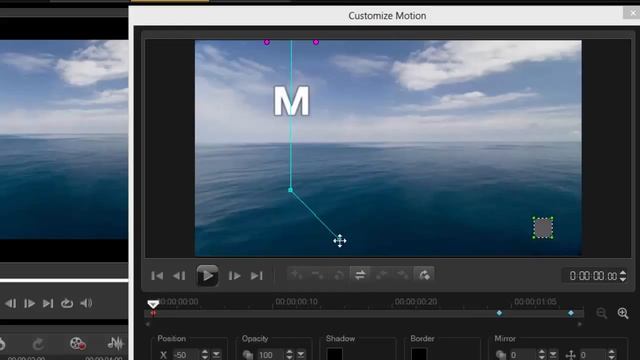Click the Mirror distance value field
The width and height of the screenshot is (640, 360).
point(593,355)
